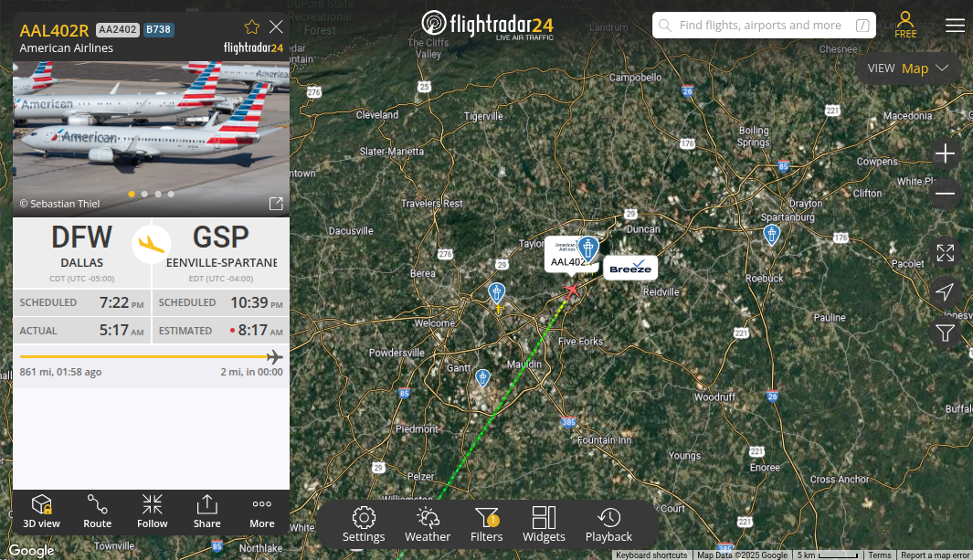Open Filters in bottom toolbar
Screen dimensions: 973x560
click(486, 524)
